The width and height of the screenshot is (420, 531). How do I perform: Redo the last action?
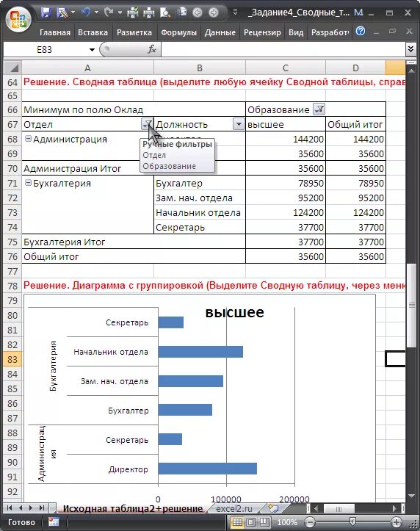point(108,12)
